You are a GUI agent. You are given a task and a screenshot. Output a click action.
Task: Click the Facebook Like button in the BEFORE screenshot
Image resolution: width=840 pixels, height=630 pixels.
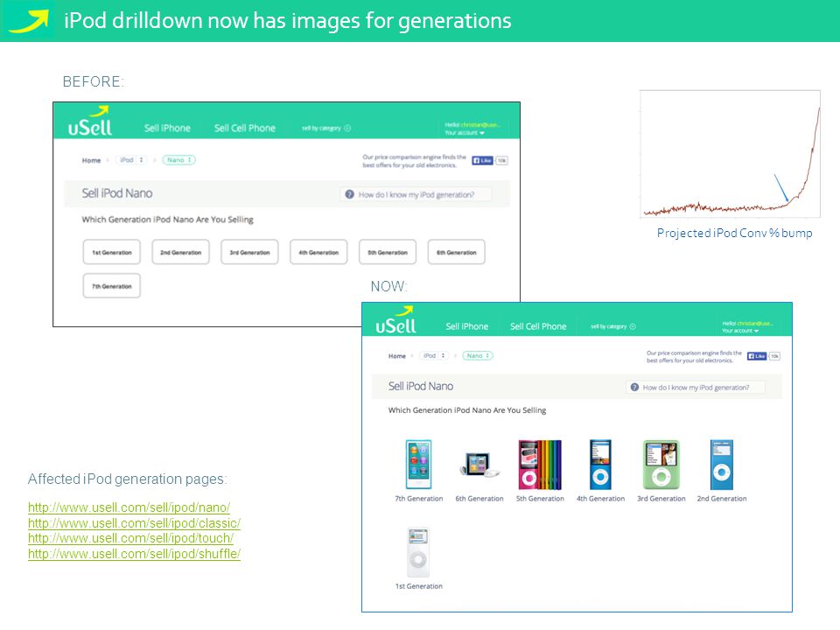point(482,160)
